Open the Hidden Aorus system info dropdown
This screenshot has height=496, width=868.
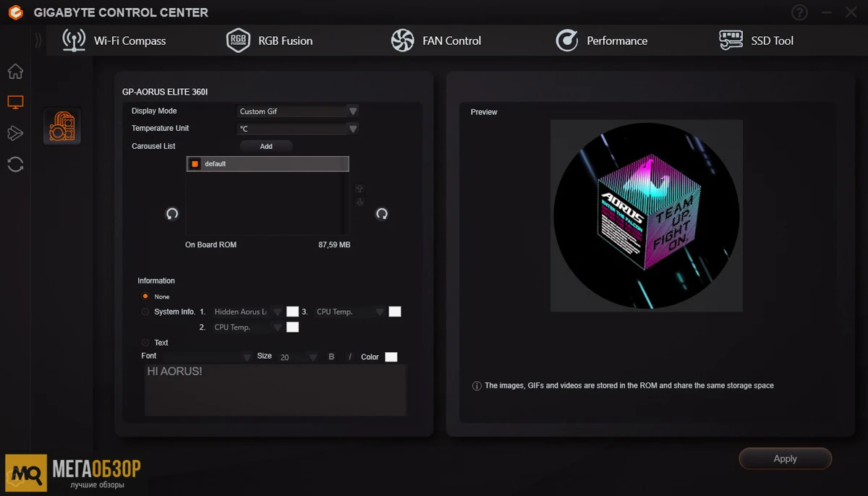[x=247, y=312]
